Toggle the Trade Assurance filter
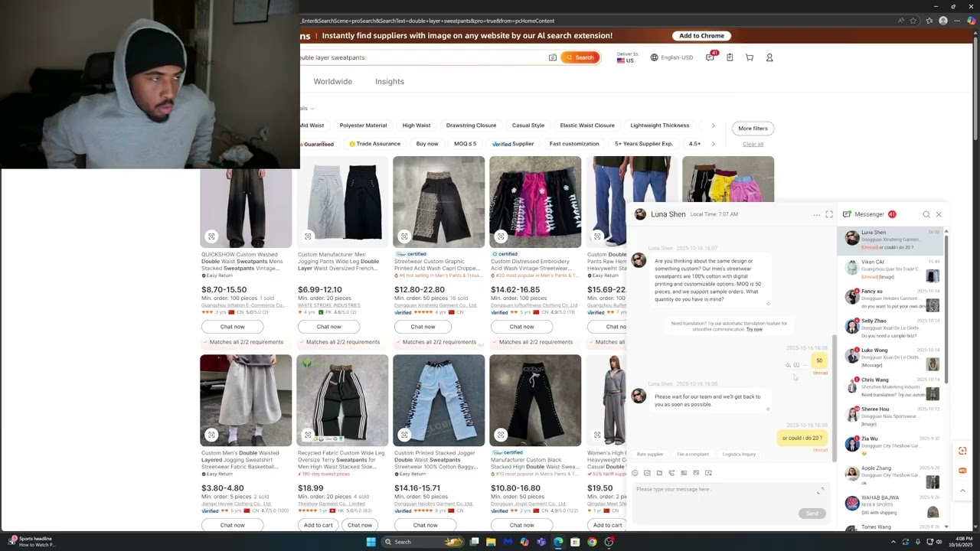This screenshot has height=551, width=980. click(x=375, y=144)
